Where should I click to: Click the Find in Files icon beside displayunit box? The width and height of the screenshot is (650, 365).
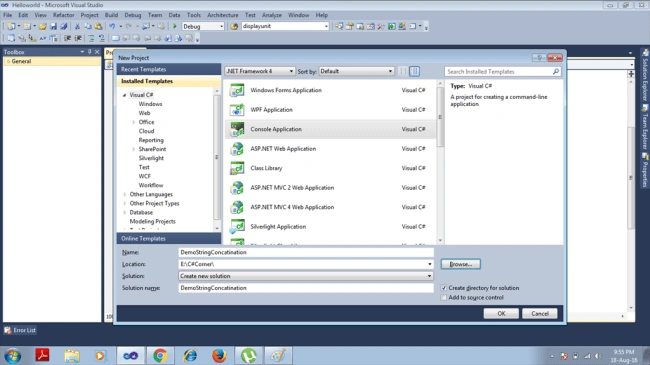[x=234, y=26]
